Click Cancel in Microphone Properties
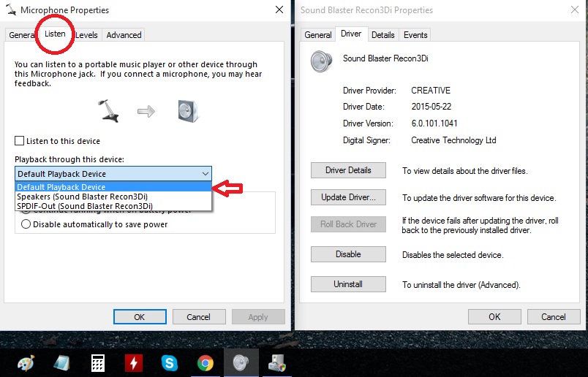The height and width of the screenshot is (377, 588). click(x=199, y=316)
